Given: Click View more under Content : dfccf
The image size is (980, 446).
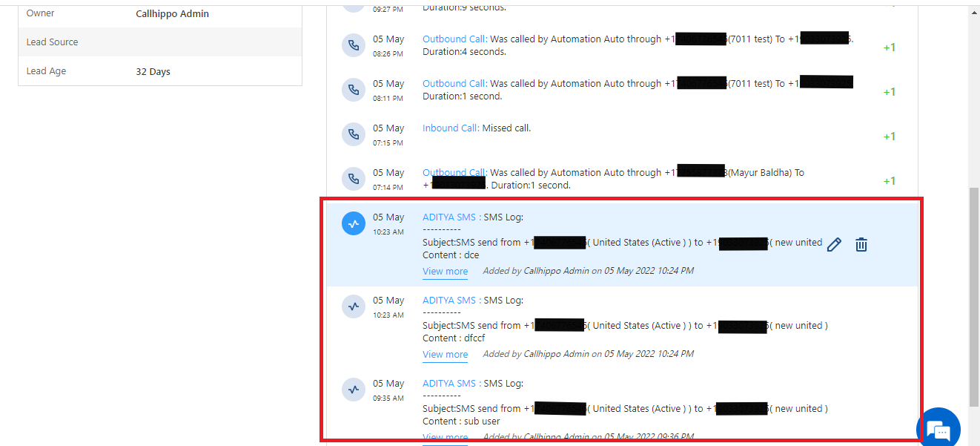Looking at the screenshot, I should [x=445, y=355].
